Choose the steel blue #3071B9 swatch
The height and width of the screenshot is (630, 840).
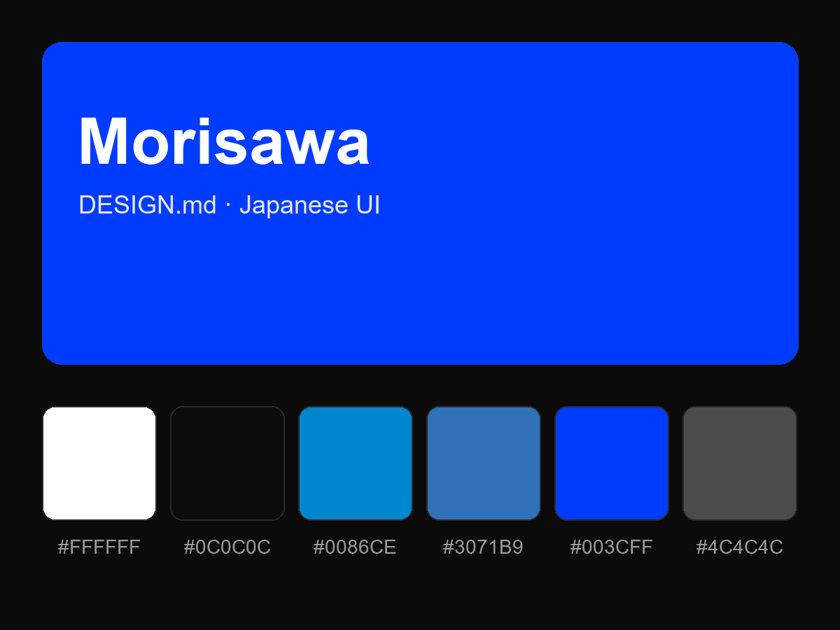pos(484,463)
